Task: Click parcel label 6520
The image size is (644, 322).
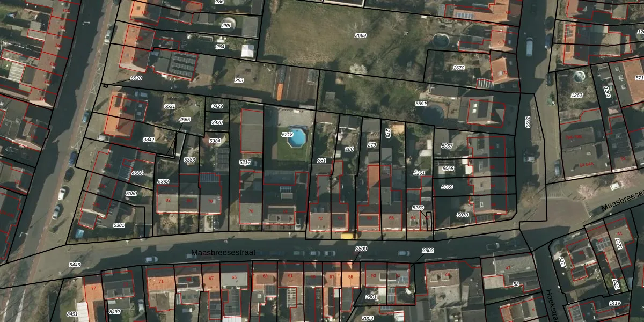Action: click(x=136, y=78)
